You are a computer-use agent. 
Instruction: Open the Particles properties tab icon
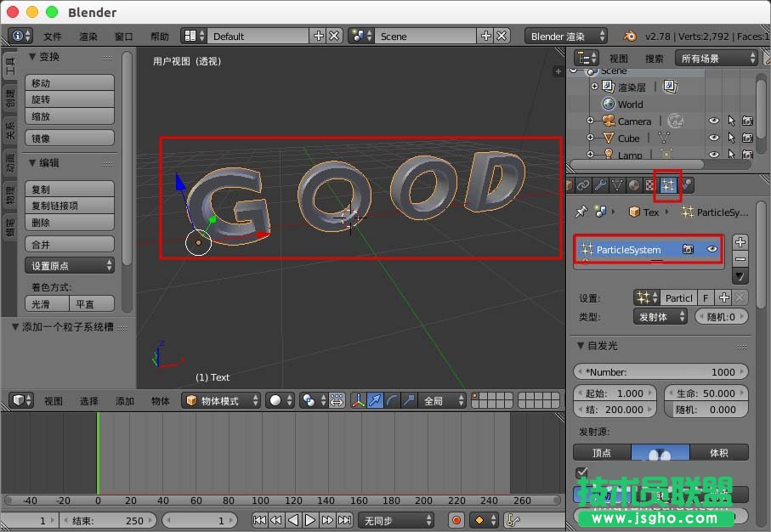[x=668, y=184]
